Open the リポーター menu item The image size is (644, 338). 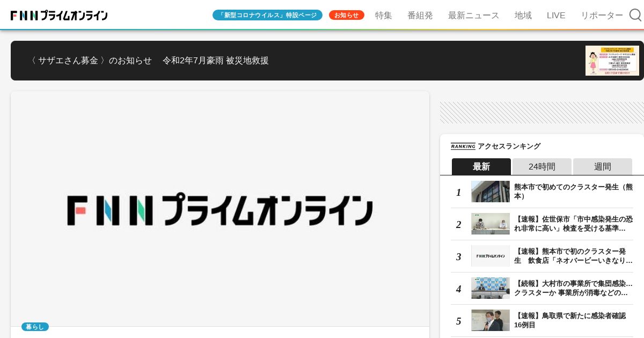[x=602, y=16]
